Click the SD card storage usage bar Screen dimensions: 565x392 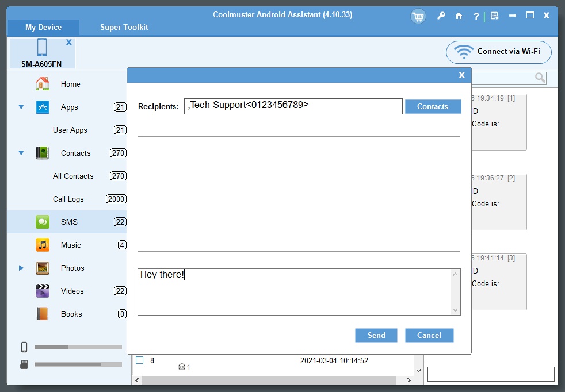click(x=78, y=364)
